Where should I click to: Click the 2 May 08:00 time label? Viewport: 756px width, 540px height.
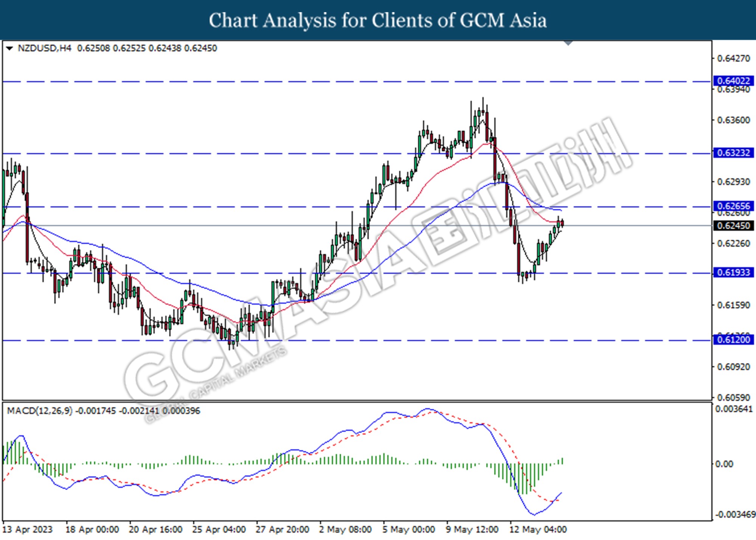(345, 529)
